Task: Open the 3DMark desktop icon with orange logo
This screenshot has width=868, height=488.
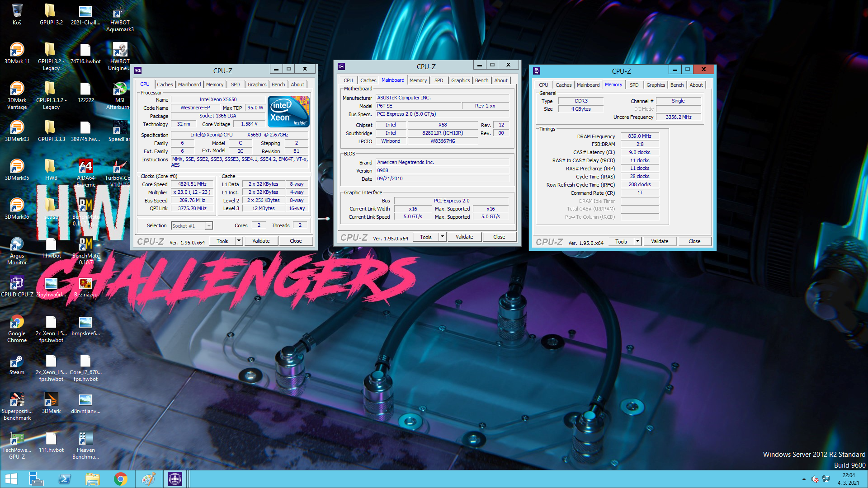Action: (51, 403)
